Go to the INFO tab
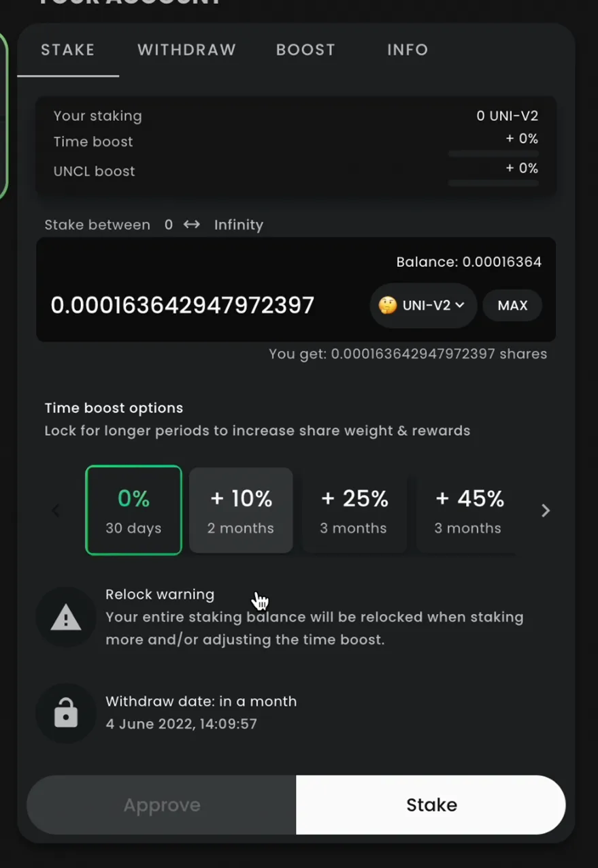Screen dimensions: 598x868 (x=408, y=50)
